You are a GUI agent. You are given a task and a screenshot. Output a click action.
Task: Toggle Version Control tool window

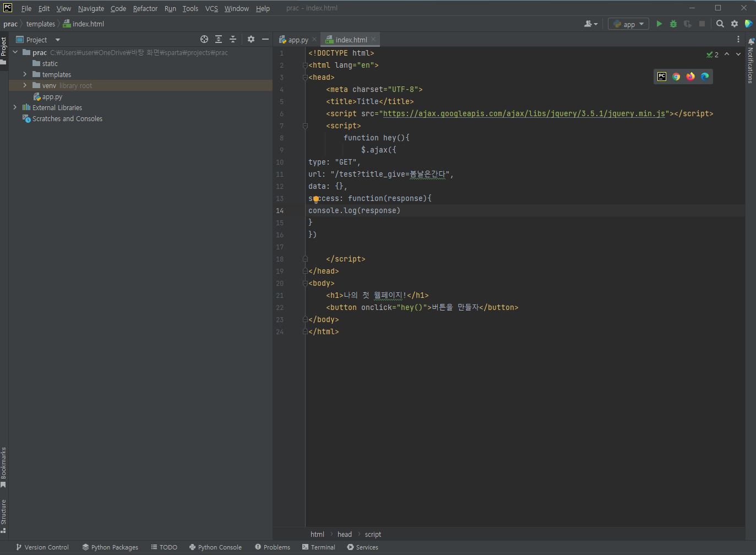click(x=42, y=547)
